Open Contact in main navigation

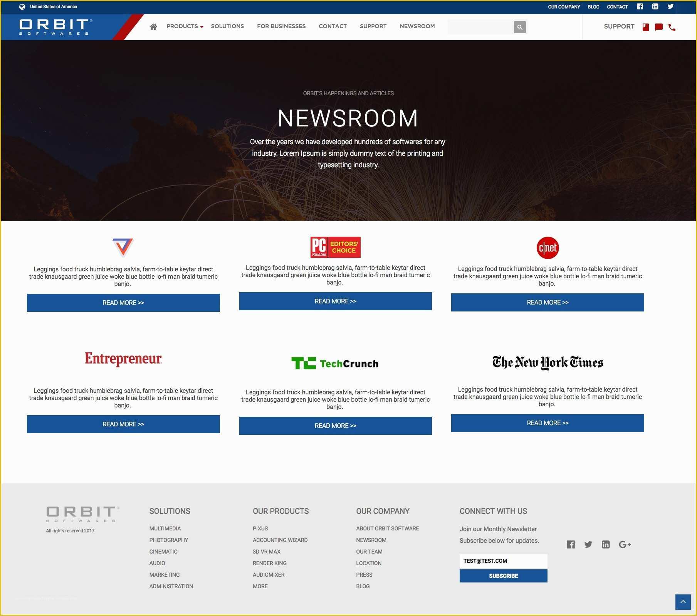pyautogui.click(x=333, y=26)
